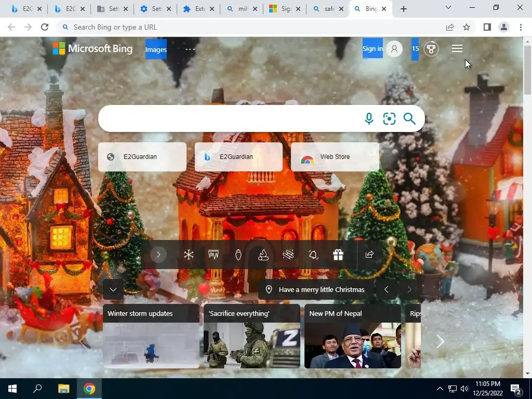This screenshot has height=399, width=532.
Task: Open the volume speaker tray icon
Action: tap(464, 389)
